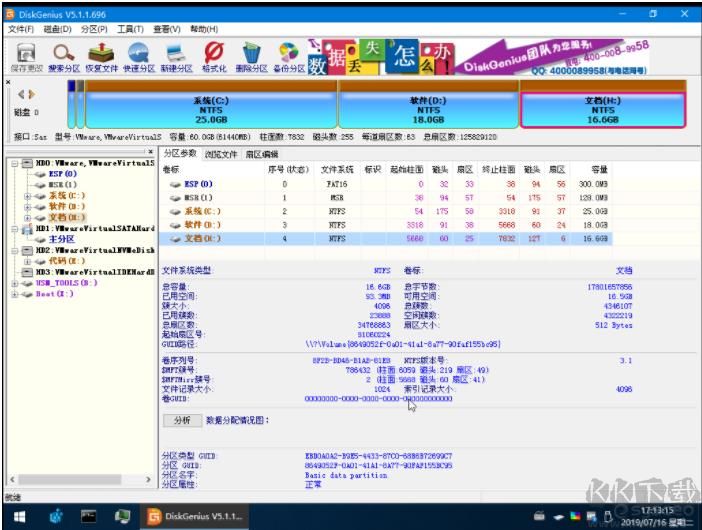Click the GUID path text \\?\Volume{8649052f...}
The width and height of the screenshot is (702, 530).
[402, 344]
